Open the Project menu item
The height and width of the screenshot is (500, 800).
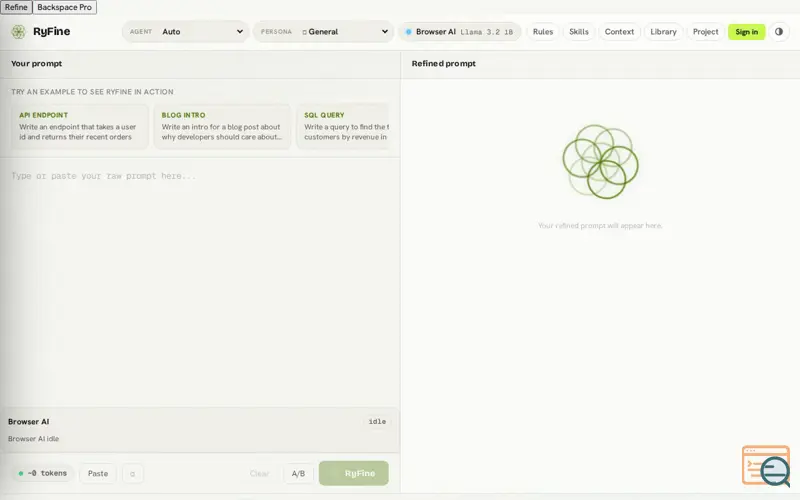tap(705, 32)
